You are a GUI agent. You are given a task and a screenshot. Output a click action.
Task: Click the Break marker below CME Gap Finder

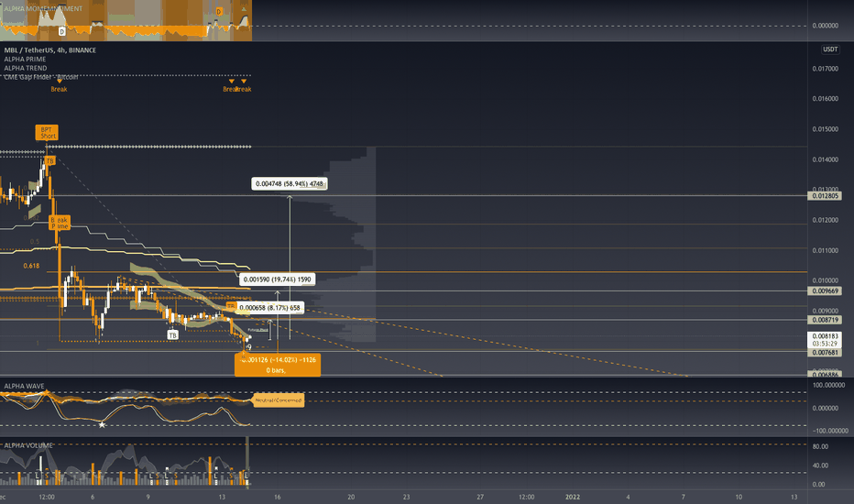point(59,89)
